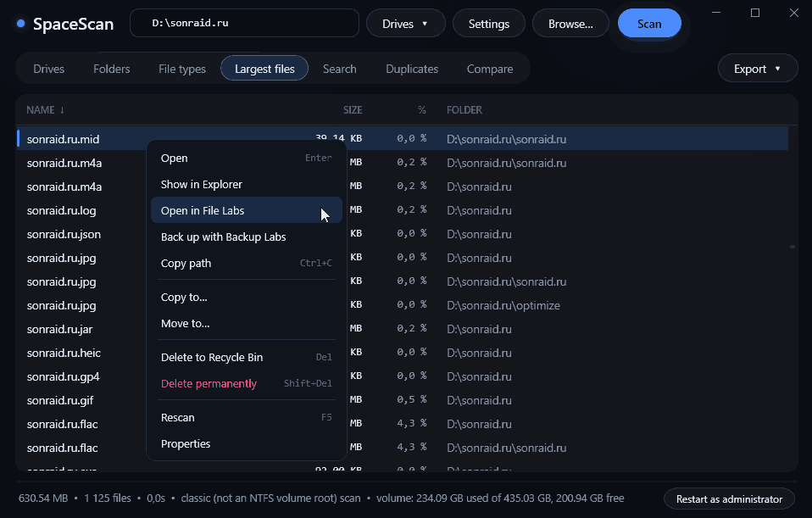Click the status text 630.54 MB
This screenshot has height=518, width=812.
tap(43, 499)
